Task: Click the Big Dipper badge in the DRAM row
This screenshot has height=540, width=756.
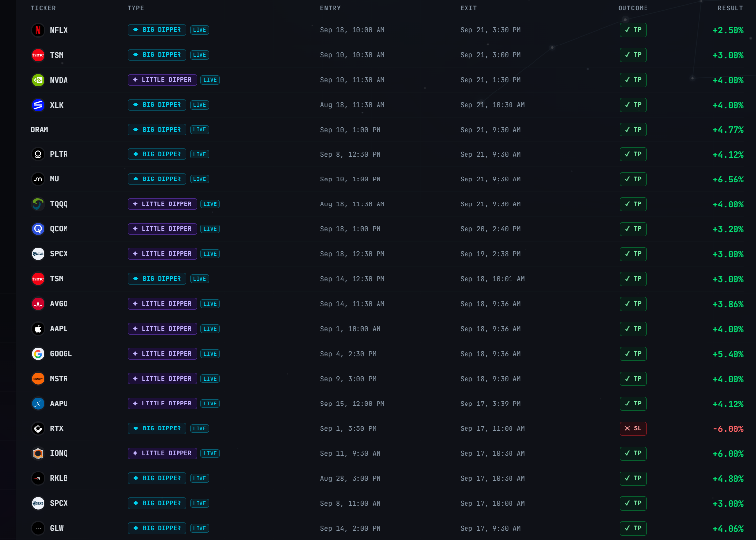Action: pyautogui.click(x=157, y=130)
